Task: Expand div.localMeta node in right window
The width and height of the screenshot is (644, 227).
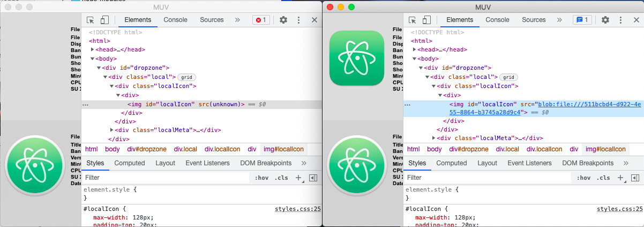Action: (x=434, y=138)
